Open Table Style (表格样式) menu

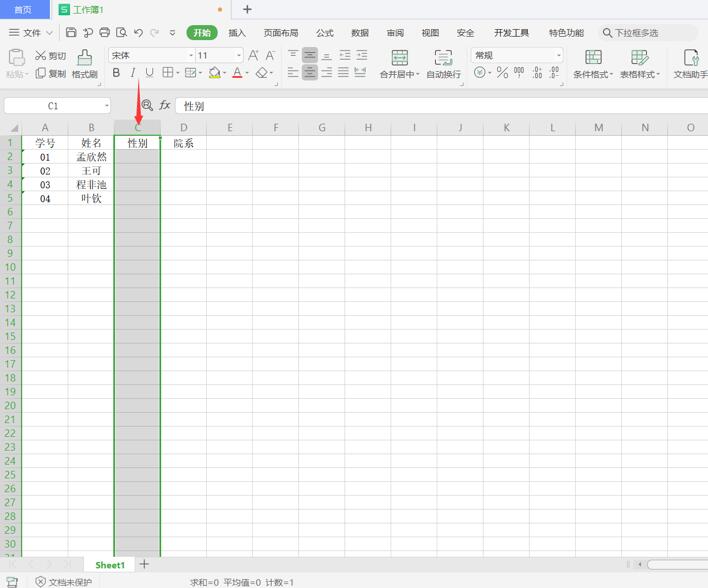pyautogui.click(x=639, y=64)
